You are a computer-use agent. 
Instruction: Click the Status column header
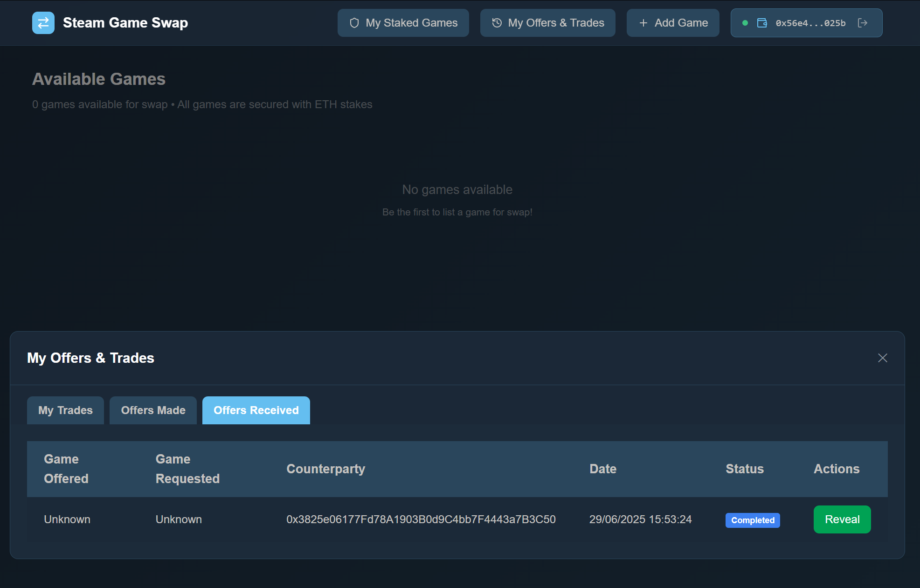click(744, 469)
